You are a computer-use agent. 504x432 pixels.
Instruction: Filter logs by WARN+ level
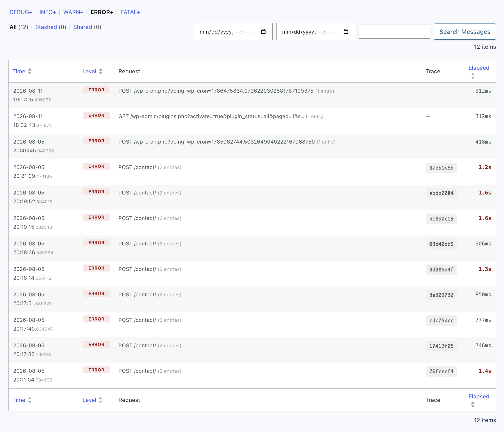[x=73, y=12]
